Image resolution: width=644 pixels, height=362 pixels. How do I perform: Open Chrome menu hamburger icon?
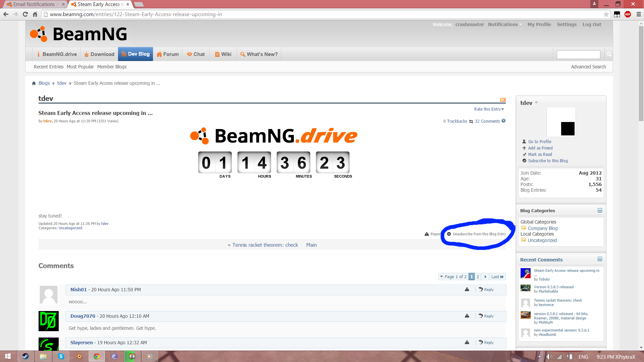(639, 14)
